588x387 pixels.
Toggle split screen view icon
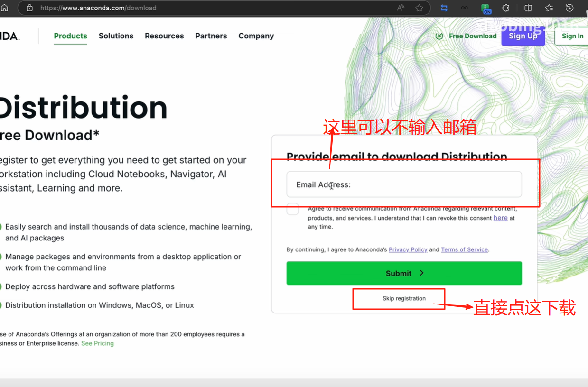coord(528,8)
